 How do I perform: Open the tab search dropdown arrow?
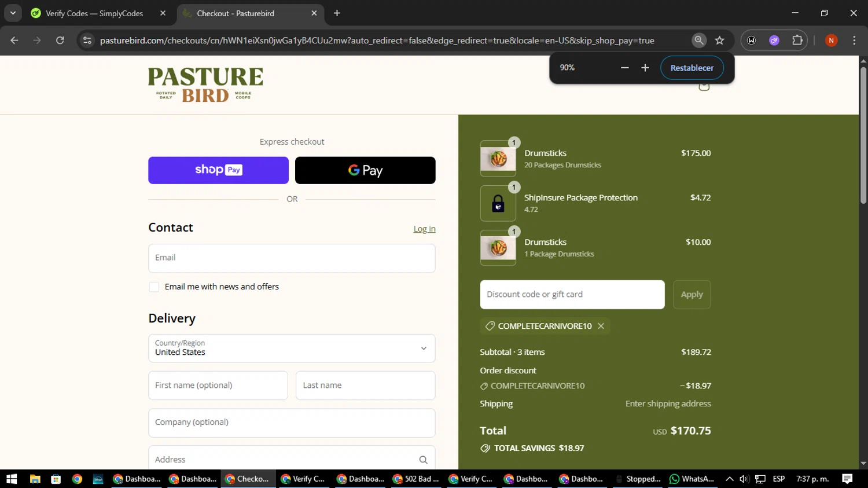pyautogui.click(x=13, y=13)
